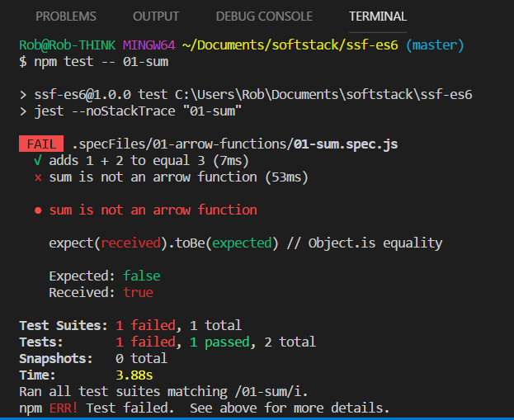Click the Rob@Rob-THINK user host text
Viewport: 514px width, 420px height.
click(x=67, y=45)
